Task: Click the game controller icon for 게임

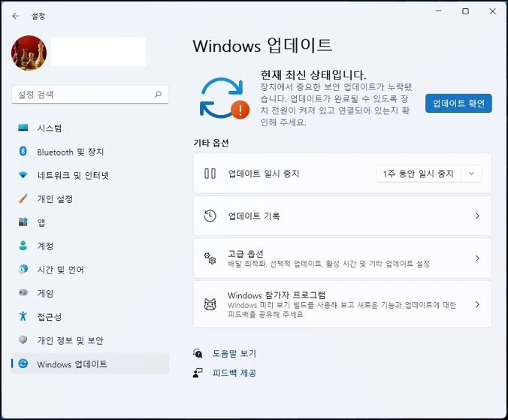Action: (x=23, y=292)
